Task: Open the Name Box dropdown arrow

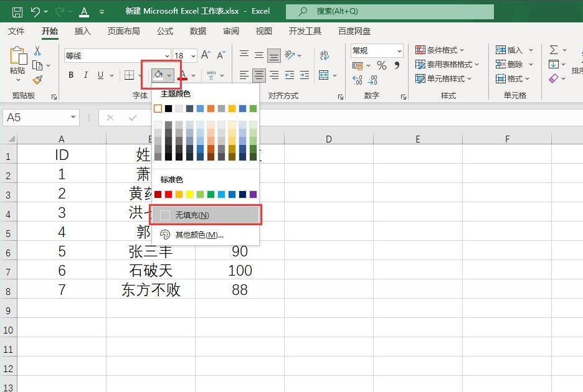Action: coord(73,118)
